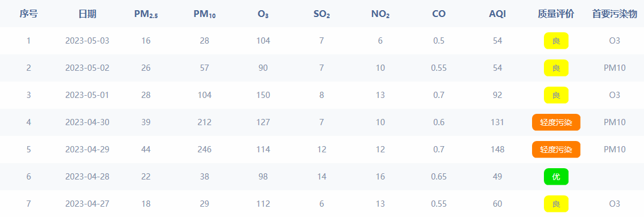Screen dimensions: 644x222
Task: Select row number 7 cell
Action: click(x=29, y=204)
